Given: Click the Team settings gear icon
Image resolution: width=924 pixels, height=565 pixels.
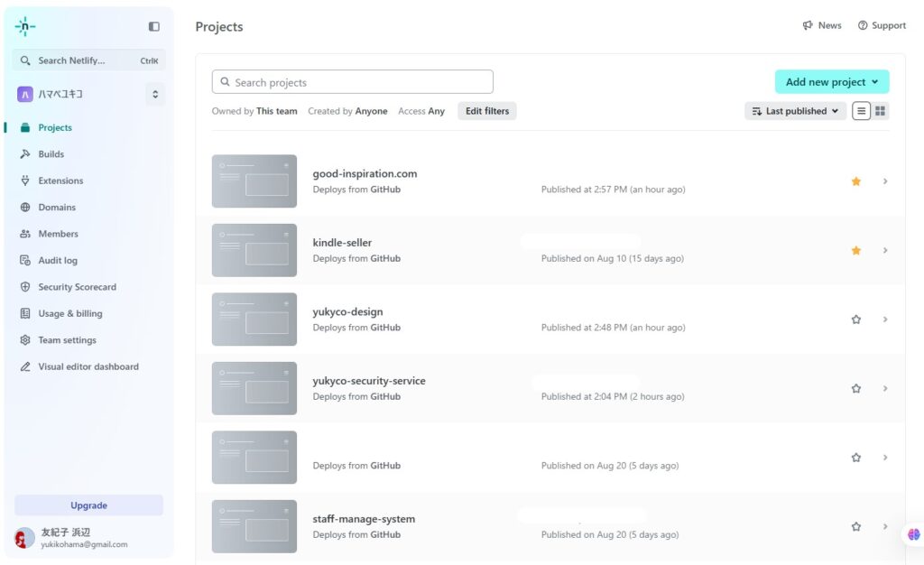Looking at the screenshot, I should click(24, 340).
